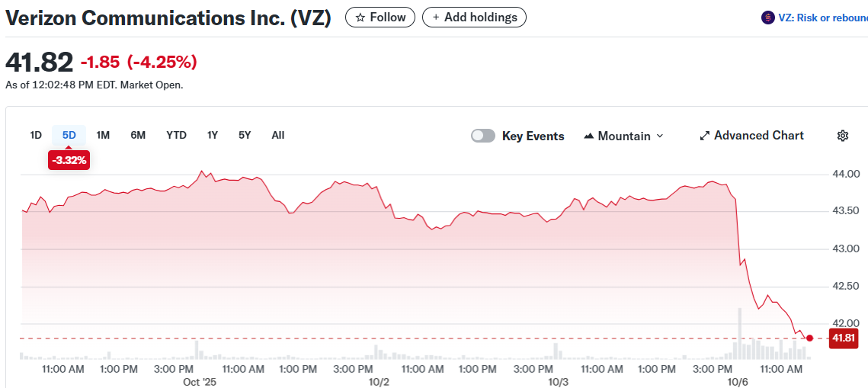This screenshot has height=388, width=868.
Task: Click the purple VZ news icon
Action: [x=767, y=18]
